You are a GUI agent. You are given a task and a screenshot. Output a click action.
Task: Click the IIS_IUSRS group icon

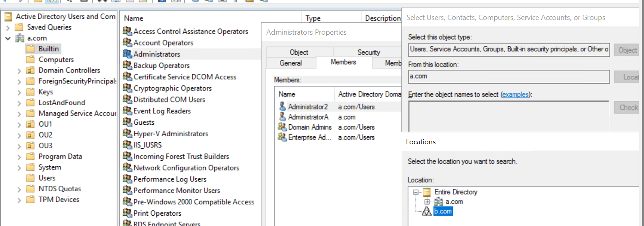pos(127,145)
